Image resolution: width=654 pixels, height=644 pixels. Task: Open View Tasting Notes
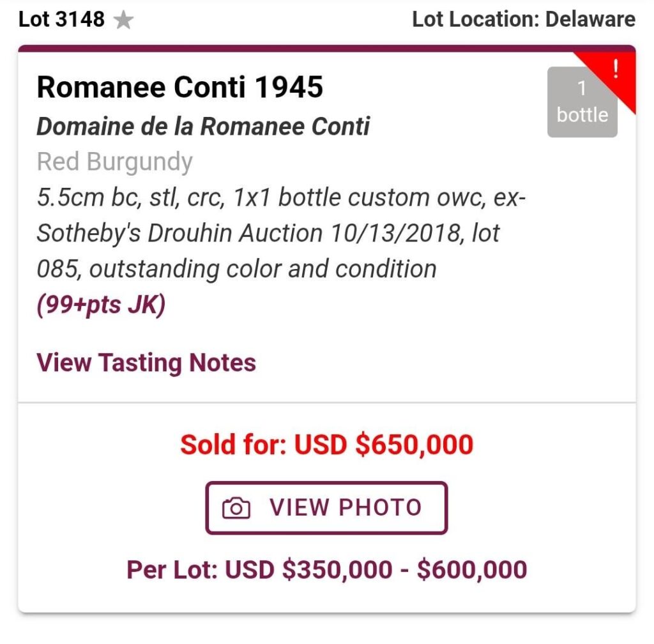click(x=146, y=363)
